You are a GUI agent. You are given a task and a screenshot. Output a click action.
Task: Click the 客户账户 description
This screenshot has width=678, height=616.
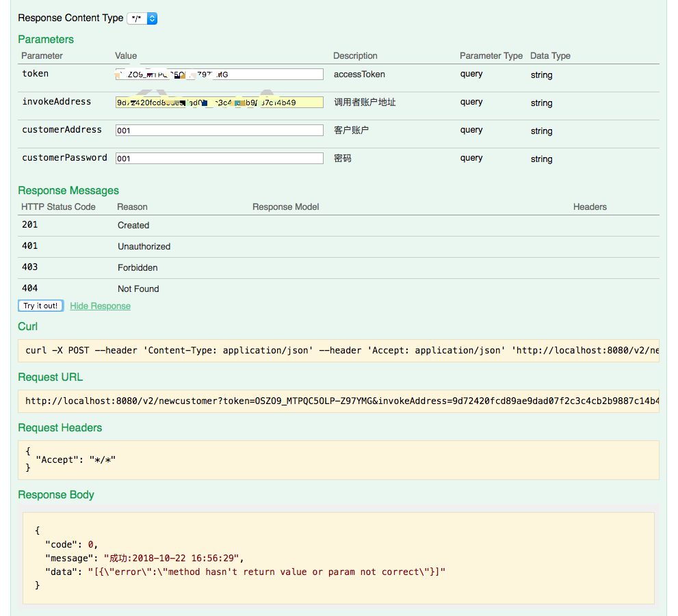coord(351,131)
